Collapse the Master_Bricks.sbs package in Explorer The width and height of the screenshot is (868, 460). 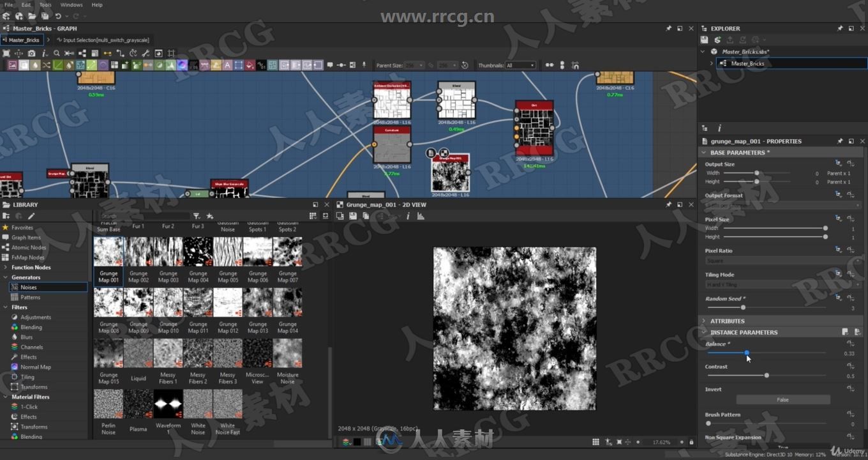click(703, 52)
